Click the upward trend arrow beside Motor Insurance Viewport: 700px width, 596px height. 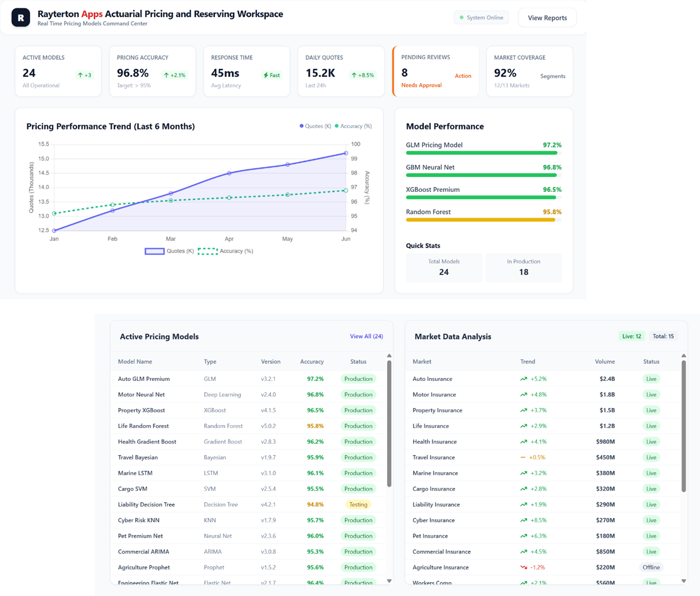[523, 394]
